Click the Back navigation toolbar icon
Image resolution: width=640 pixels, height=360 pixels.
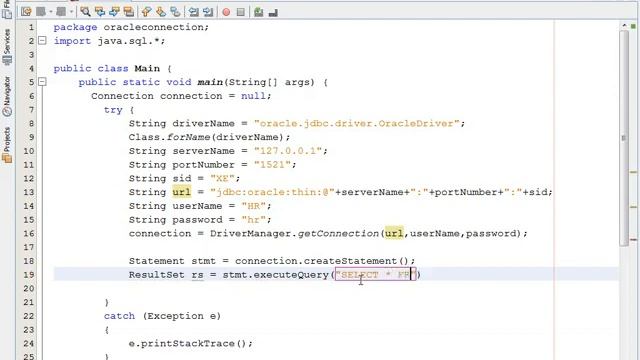point(40,12)
